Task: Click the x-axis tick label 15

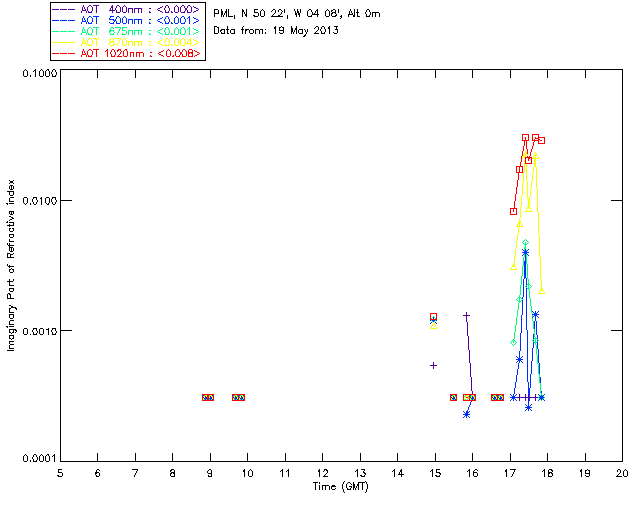Action: tap(435, 473)
